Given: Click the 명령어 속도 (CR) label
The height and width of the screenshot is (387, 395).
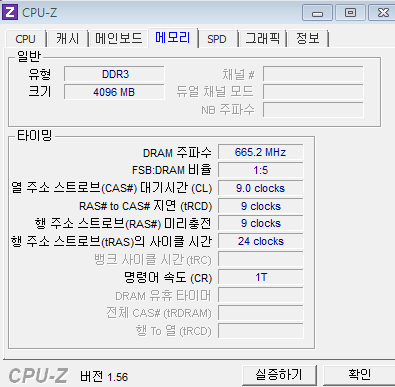Looking at the screenshot, I should point(168,278).
